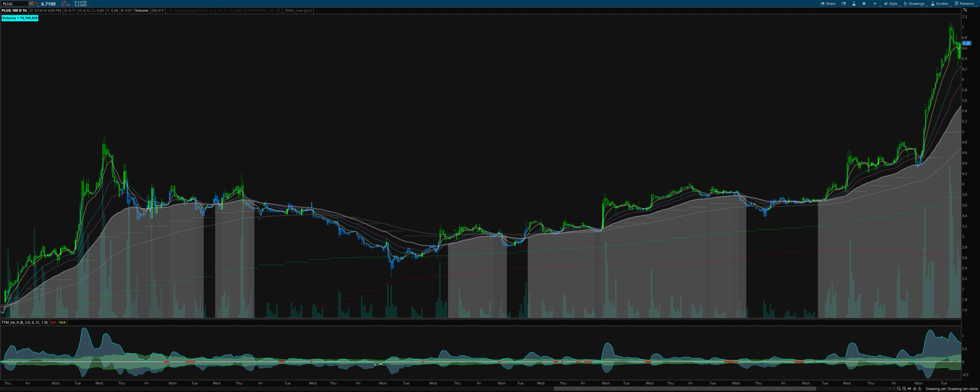The image size is (980, 392).
Task: Click the Drawing set name label
Action: click(x=951, y=389)
